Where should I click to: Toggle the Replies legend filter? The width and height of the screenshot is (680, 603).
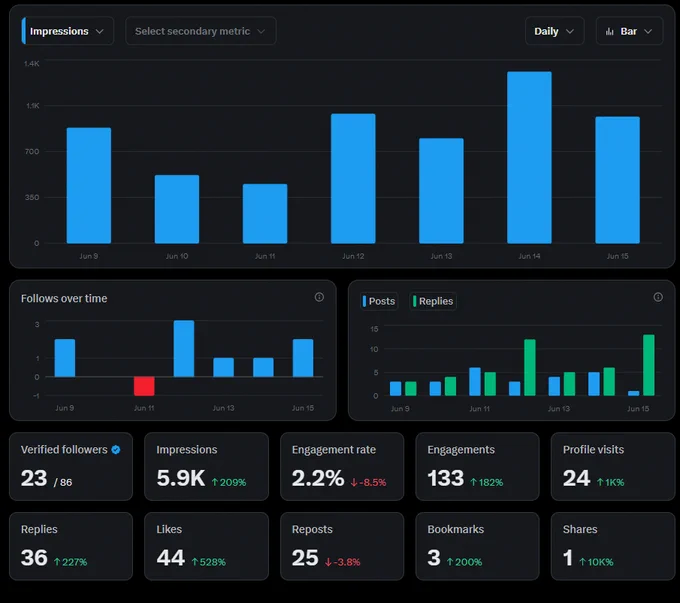433,301
